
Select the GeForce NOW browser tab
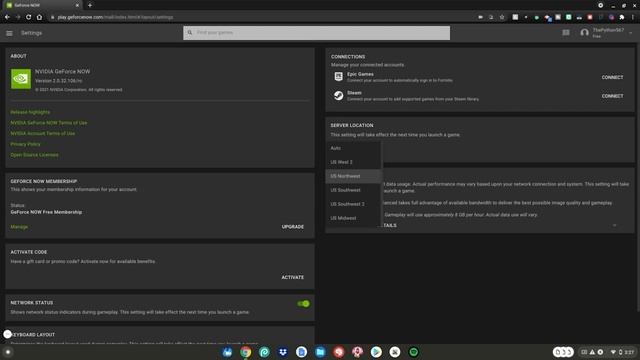(43, 5)
